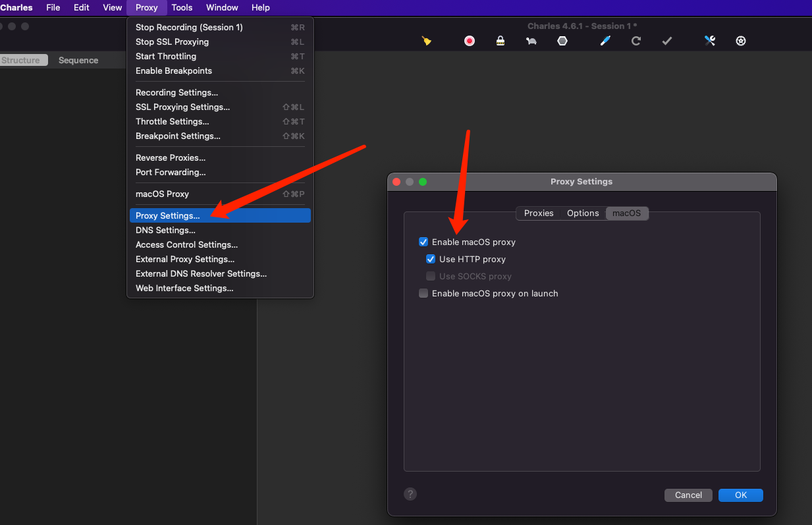The image size is (812, 525).
Task: Open the Tools wrench icon
Action: point(710,41)
